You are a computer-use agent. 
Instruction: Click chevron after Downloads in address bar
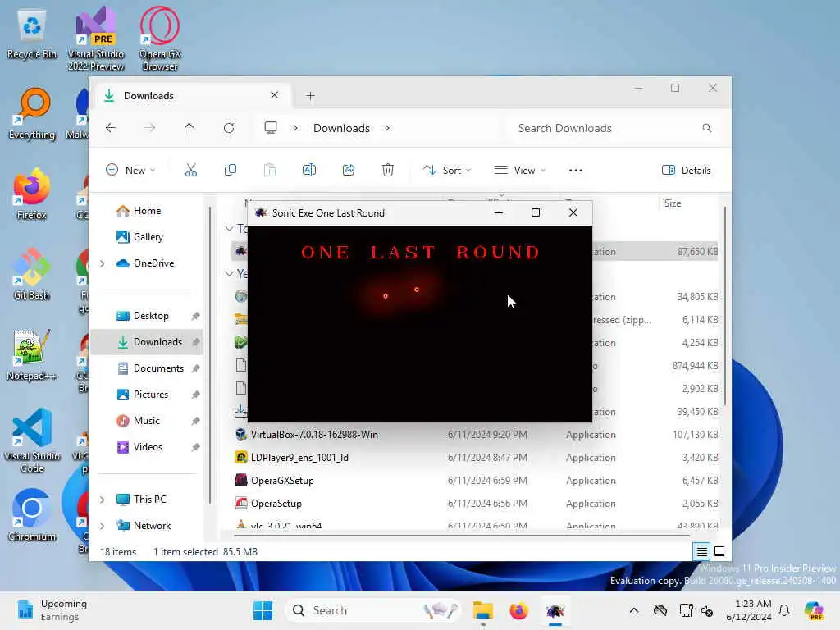(x=387, y=128)
